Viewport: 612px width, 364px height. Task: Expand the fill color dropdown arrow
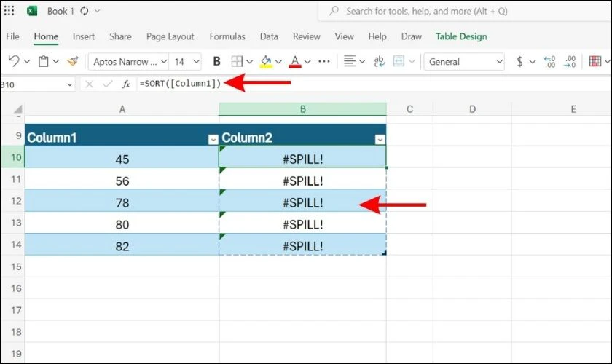(x=278, y=62)
